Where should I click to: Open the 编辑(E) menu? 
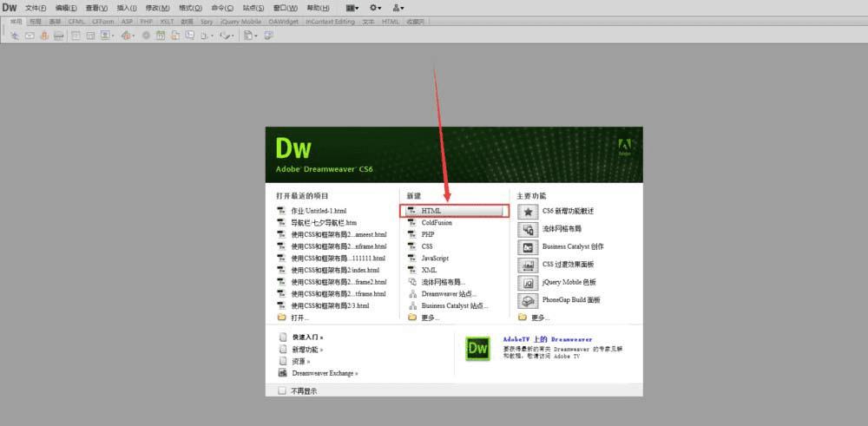tap(67, 8)
